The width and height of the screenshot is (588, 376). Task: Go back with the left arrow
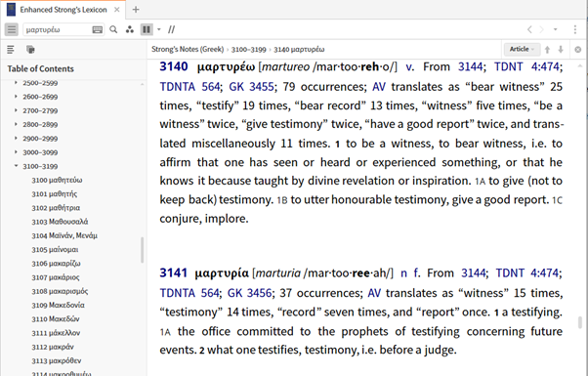[529, 29]
